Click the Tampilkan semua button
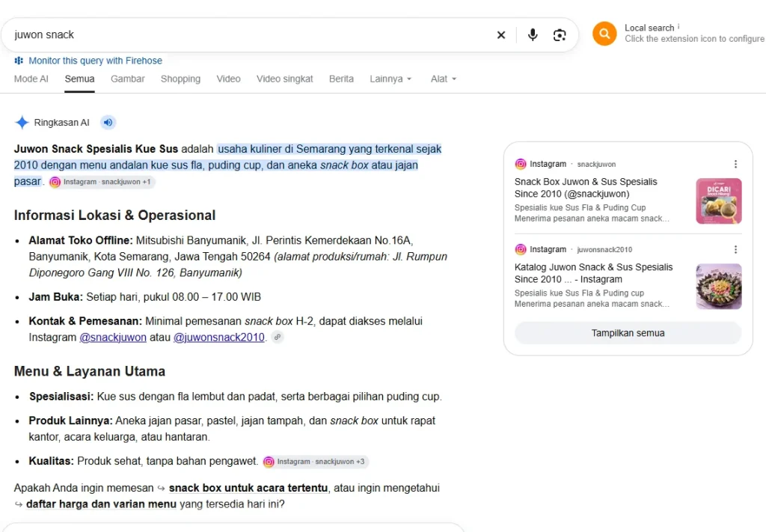 (628, 333)
